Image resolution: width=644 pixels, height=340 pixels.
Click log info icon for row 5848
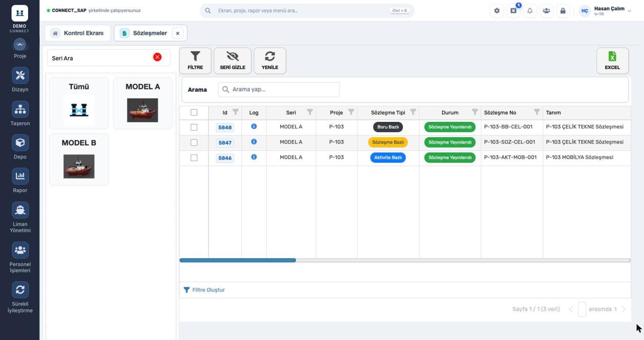pyautogui.click(x=254, y=127)
